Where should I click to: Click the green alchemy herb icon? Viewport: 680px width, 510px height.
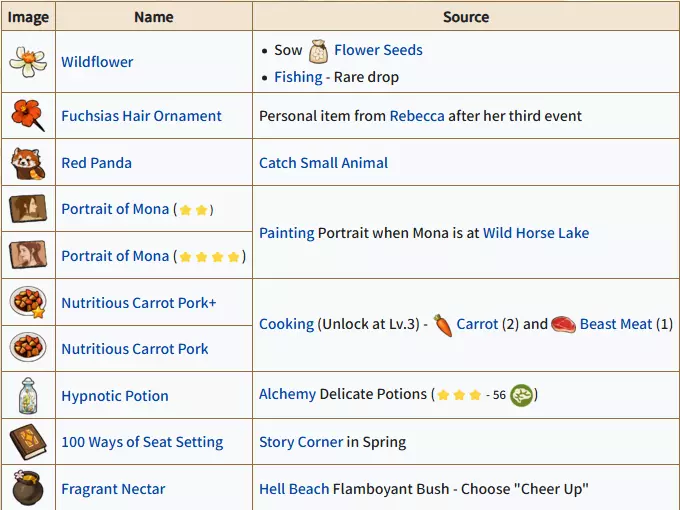[521, 395]
